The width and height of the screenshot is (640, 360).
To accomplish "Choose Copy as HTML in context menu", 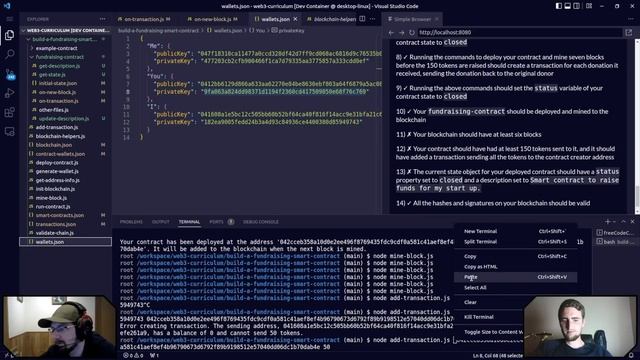I will pyautogui.click(x=516, y=267).
